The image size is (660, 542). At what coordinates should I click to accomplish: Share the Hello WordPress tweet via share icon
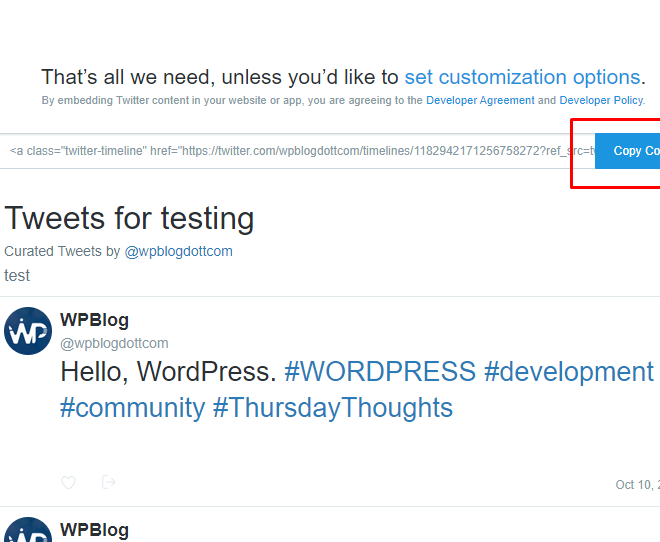pyautogui.click(x=109, y=482)
